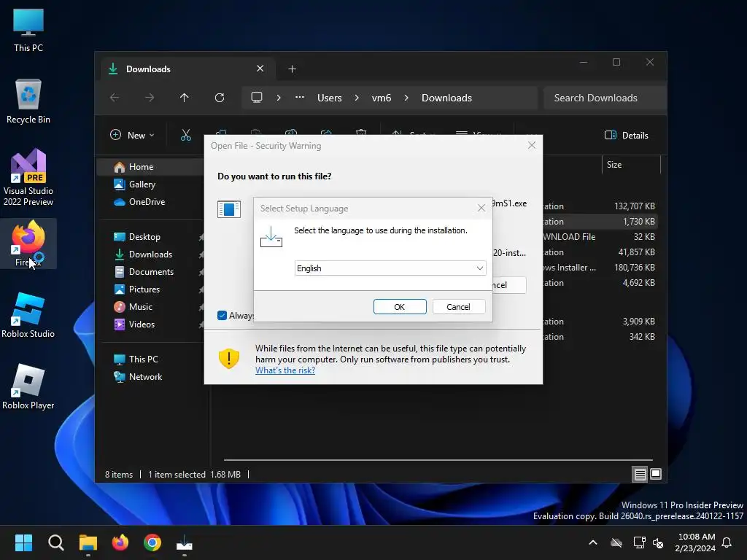Click the Explorer horizontal scrollbar
The width and height of the screenshot is (747, 560).
tap(438, 460)
